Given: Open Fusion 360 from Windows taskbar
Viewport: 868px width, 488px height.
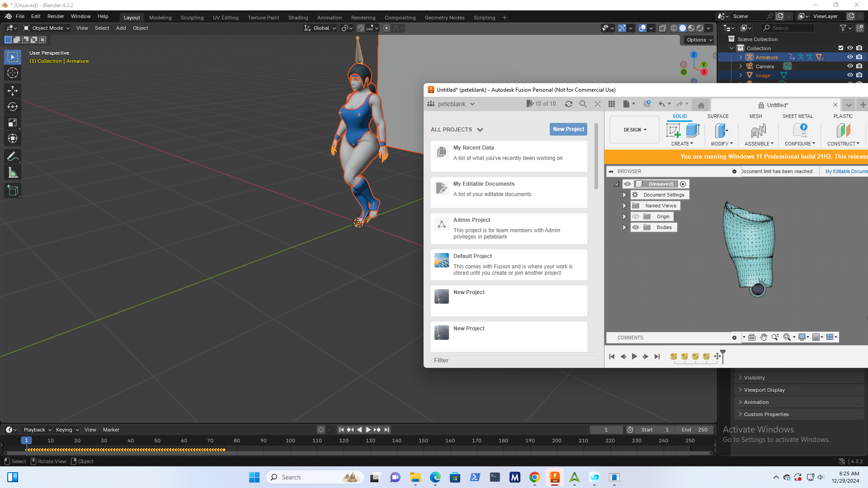Looking at the screenshot, I should click(555, 477).
